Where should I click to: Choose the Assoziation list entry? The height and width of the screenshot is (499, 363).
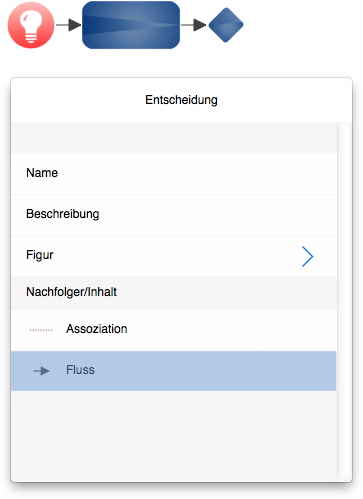(174, 330)
